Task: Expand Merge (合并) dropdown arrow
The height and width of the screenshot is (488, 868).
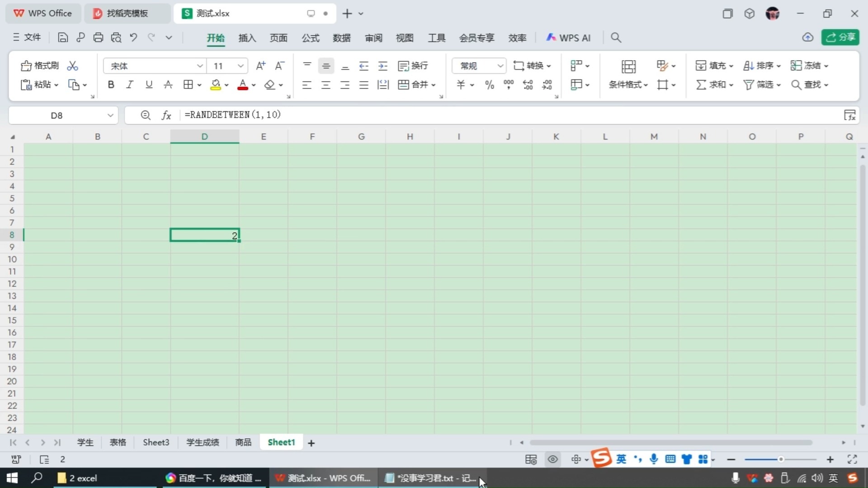Action: 434,85
